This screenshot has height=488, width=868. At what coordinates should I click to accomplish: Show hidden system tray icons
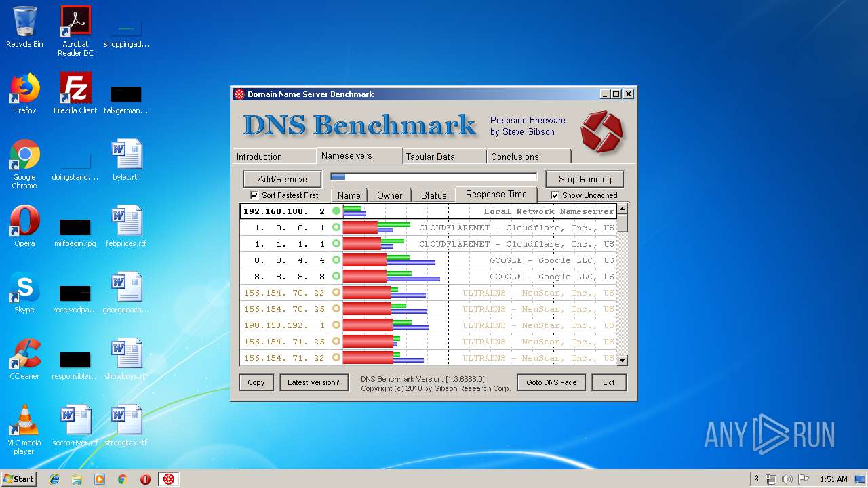click(x=756, y=479)
